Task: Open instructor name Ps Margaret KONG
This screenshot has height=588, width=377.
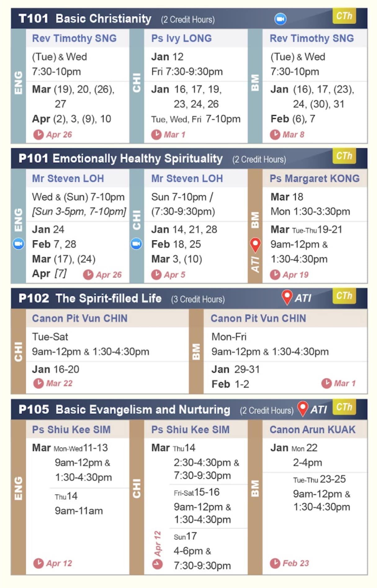Action: [x=314, y=178]
